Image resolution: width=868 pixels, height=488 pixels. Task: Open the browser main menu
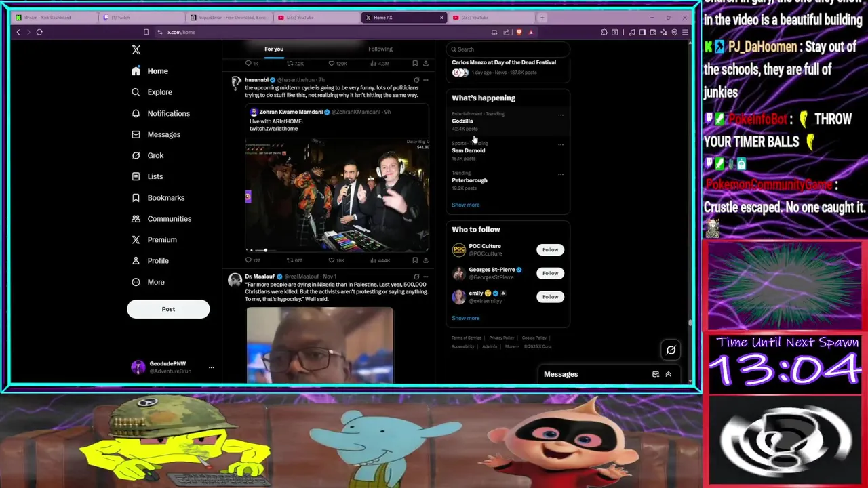click(x=685, y=32)
